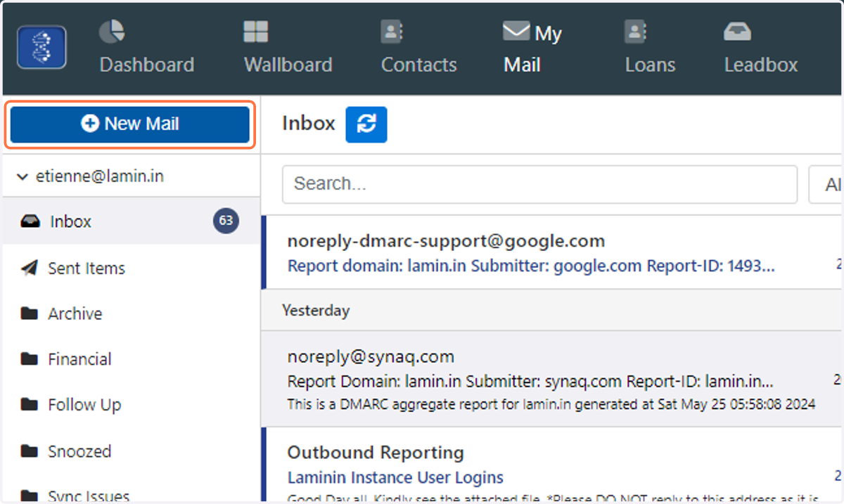Open the filter dropdown beside the search box
Viewport: 844px width, 504px height.
[x=826, y=184]
